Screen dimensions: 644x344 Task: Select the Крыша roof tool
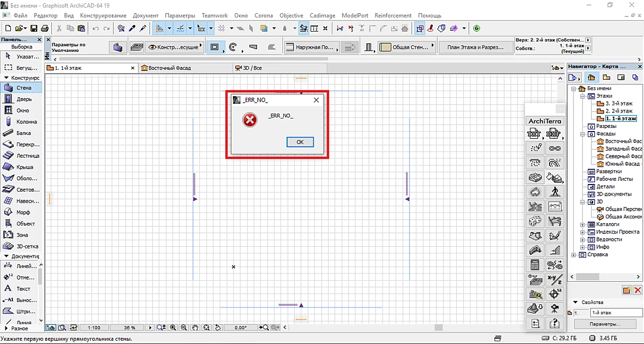point(21,167)
